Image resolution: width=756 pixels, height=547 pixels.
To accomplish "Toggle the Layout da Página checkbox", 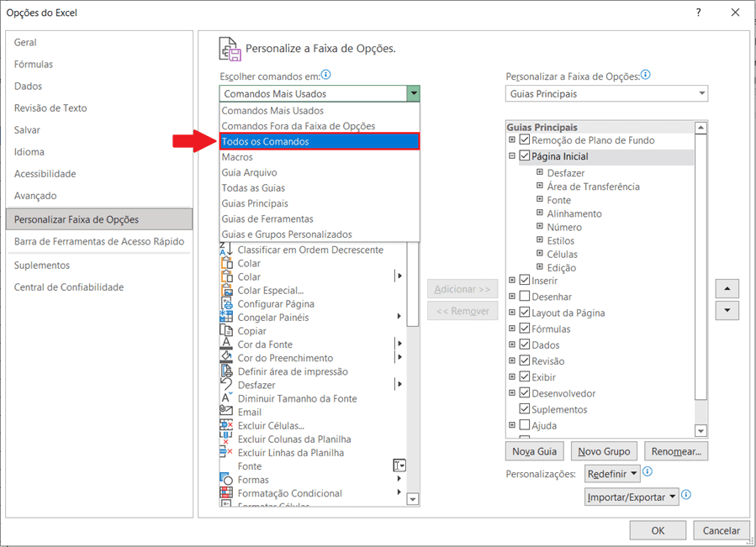I will click(x=525, y=313).
